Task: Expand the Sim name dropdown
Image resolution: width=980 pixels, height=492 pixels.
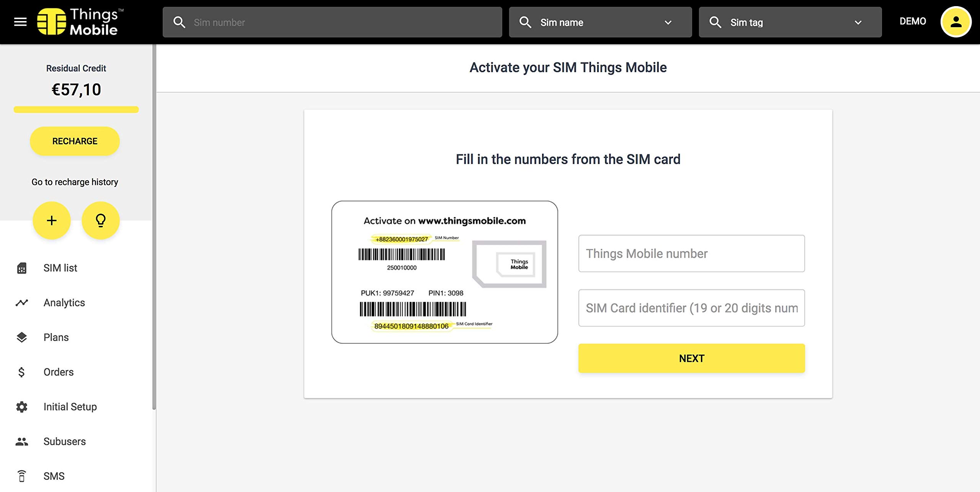Action: click(600, 22)
